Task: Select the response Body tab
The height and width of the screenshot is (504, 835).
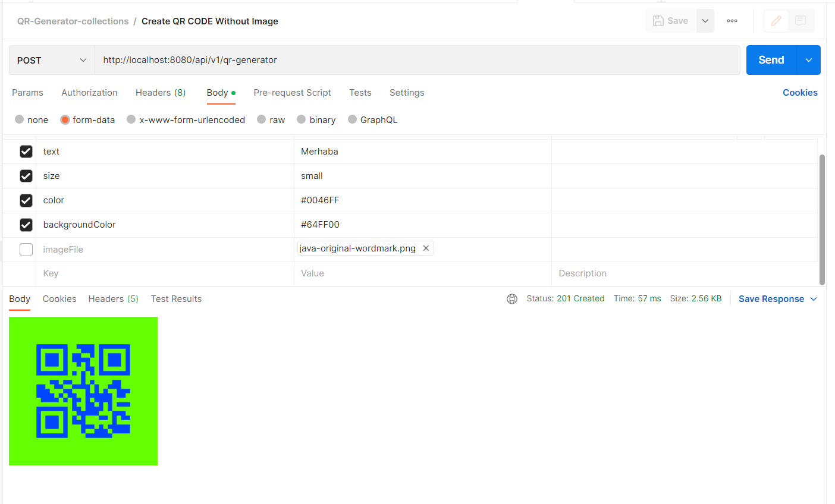Action: click(20, 299)
